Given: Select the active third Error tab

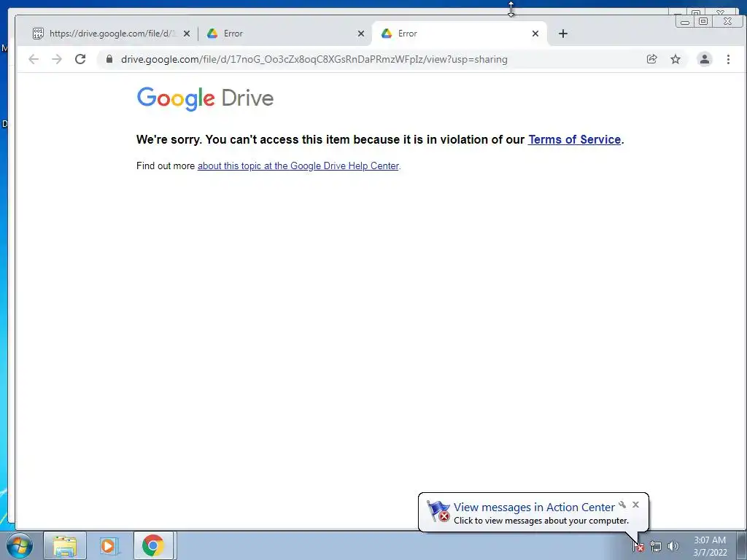Looking at the screenshot, I should point(460,34).
